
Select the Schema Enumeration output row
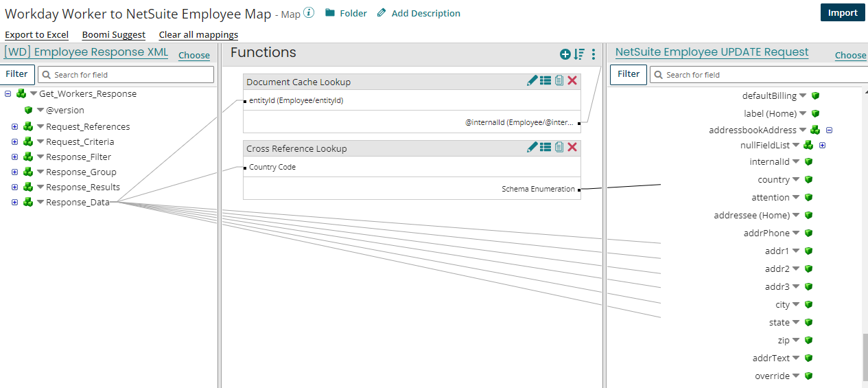pos(412,189)
